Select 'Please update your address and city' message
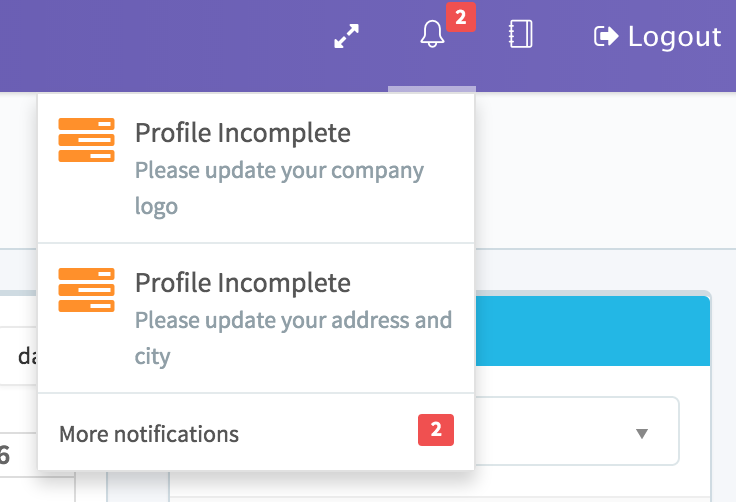This screenshot has height=502, width=736. tap(293, 338)
